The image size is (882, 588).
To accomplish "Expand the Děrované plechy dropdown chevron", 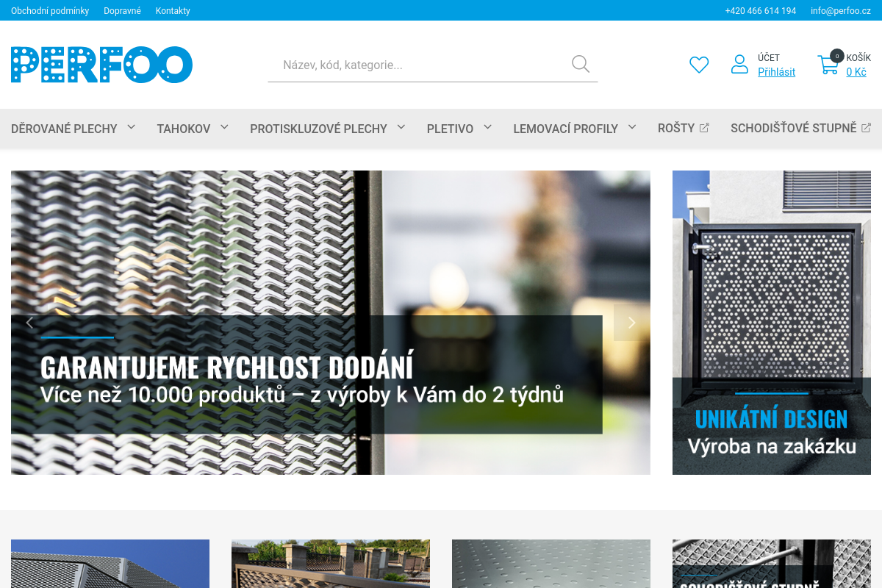I will tap(132, 127).
